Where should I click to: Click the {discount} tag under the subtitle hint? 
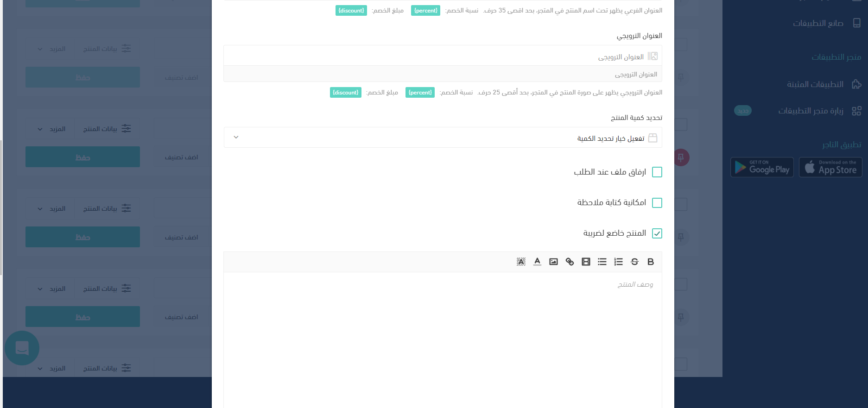[x=351, y=10]
